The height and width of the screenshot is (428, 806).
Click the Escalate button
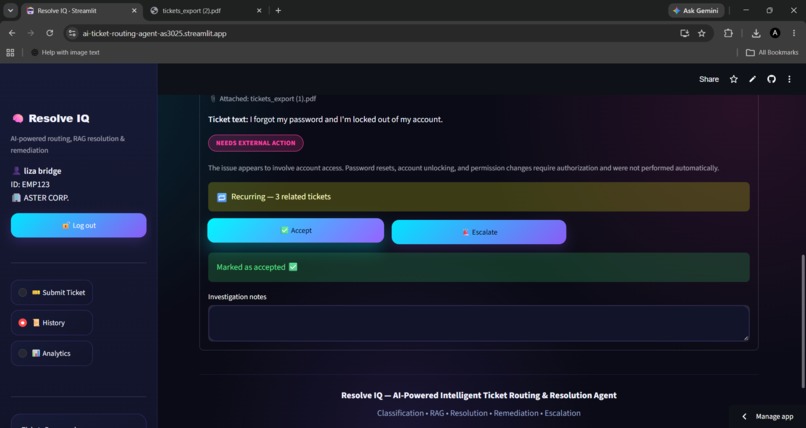(x=479, y=232)
